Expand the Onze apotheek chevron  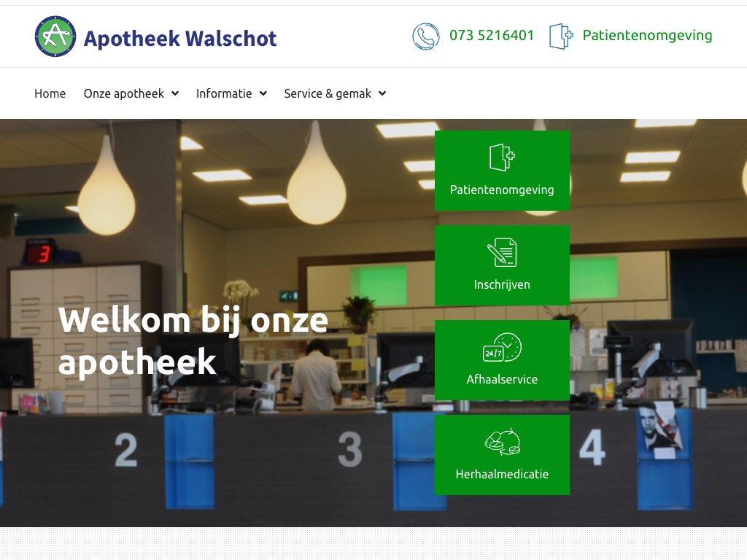click(175, 93)
